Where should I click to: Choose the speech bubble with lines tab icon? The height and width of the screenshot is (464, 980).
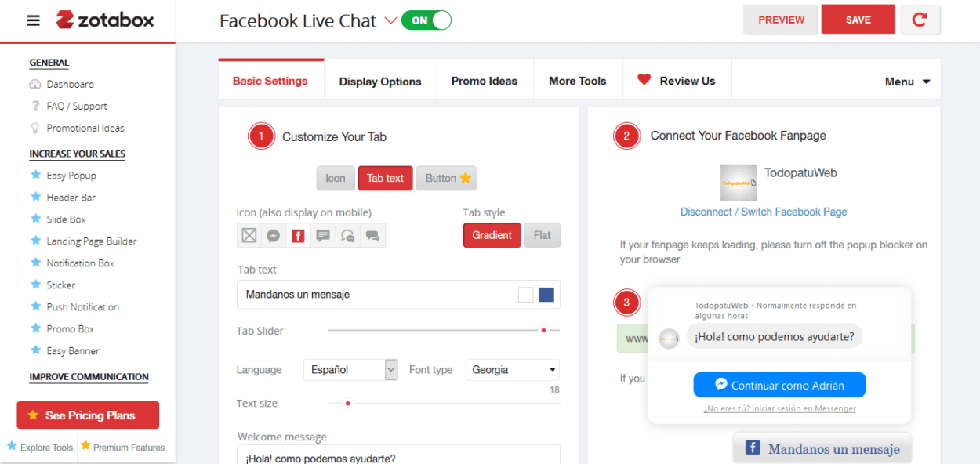pos(323,235)
